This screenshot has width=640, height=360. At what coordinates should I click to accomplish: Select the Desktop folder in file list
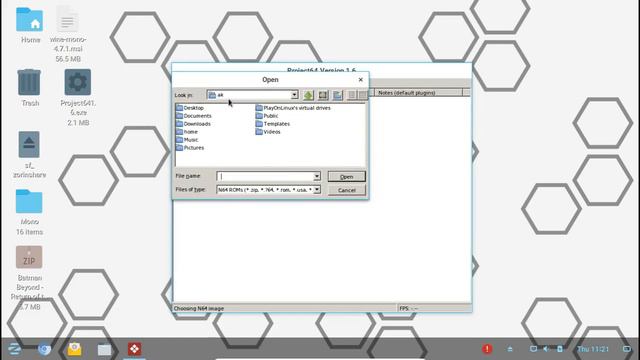190,108
